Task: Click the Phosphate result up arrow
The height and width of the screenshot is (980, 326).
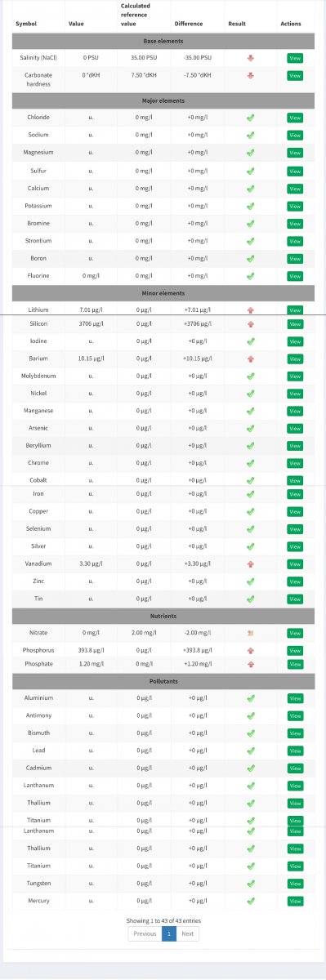Action: pos(251,665)
